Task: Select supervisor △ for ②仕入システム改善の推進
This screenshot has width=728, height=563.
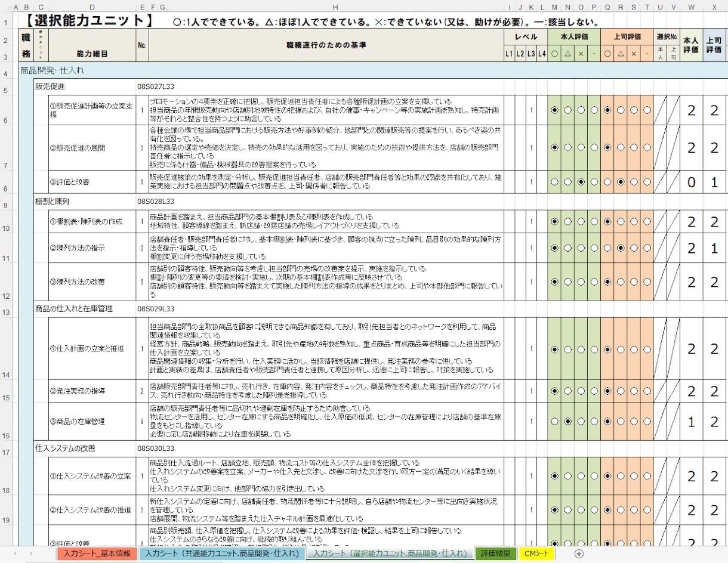Action: (621, 511)
